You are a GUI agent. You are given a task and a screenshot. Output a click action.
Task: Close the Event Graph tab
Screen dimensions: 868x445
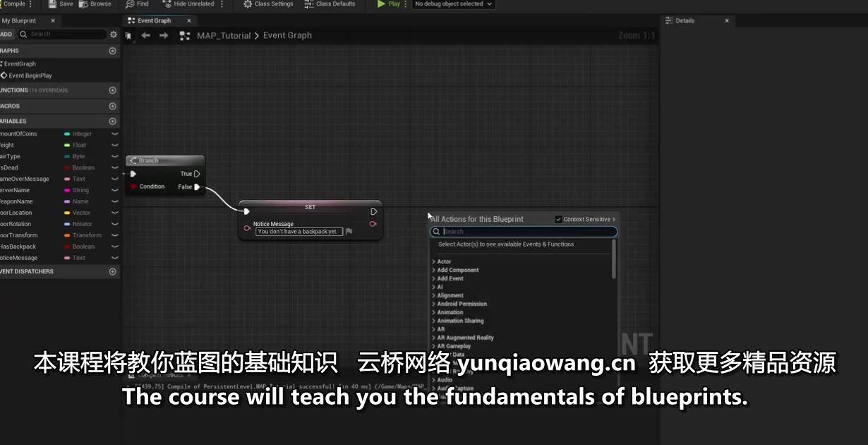click(x=188, y=20)
